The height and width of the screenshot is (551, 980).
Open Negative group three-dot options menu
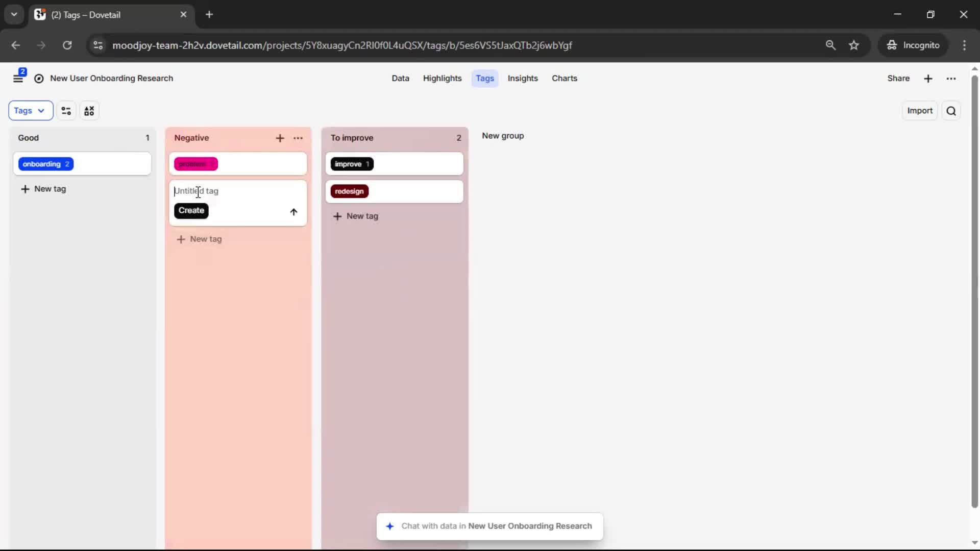coord(298,138)
